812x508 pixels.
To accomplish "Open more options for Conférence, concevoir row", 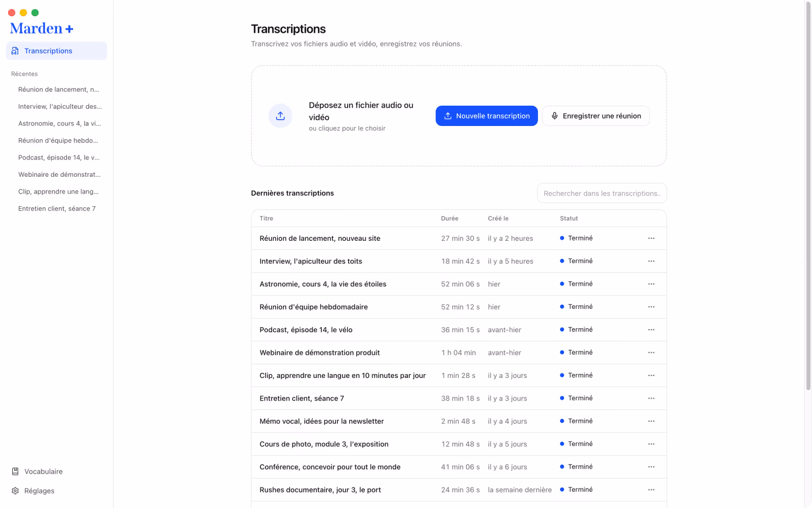I will point(651,467).
